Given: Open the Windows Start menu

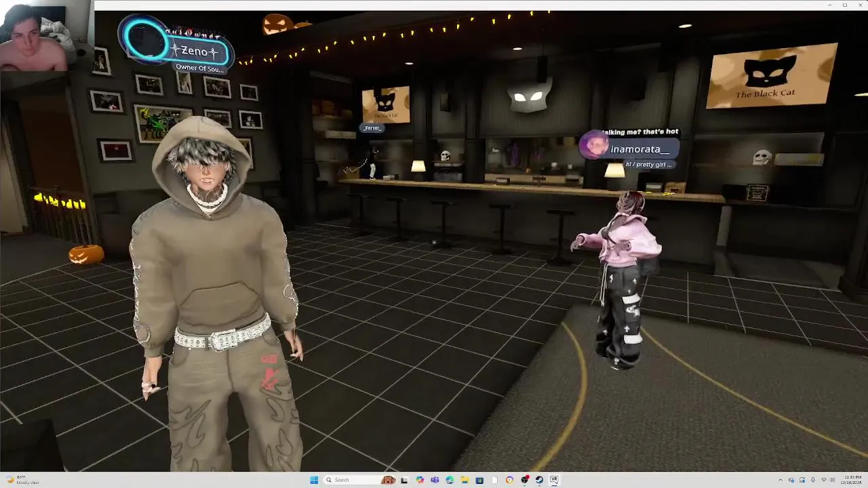Looking at the screenshot, I should [x=314, y=480].
